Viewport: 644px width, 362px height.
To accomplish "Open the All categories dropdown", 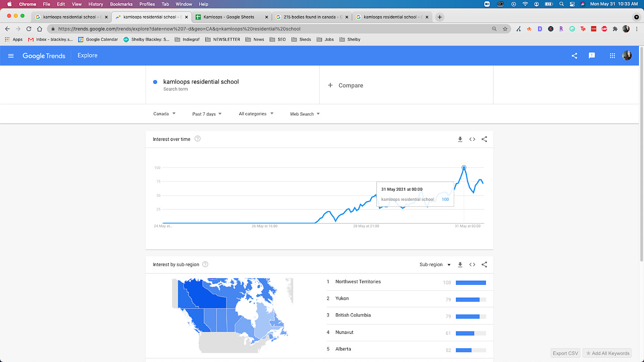I will (256, 114).
